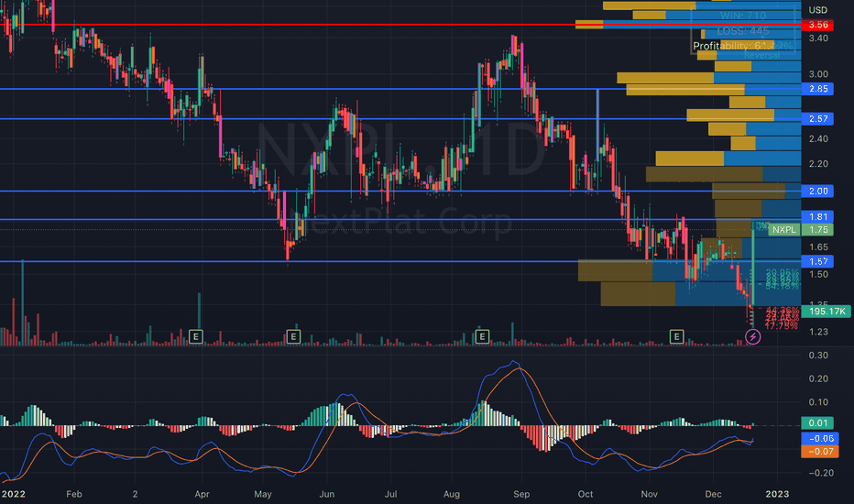Click the blue 2.57 price label
Image resolution: width=854 pixels, height=504 pixels.
(817, 119)
